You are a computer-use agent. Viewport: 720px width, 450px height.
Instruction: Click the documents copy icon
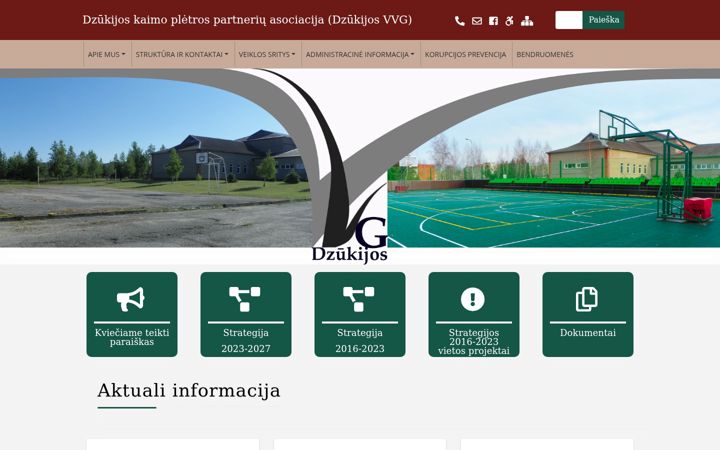pyautogui.click(x=587, y=299)
